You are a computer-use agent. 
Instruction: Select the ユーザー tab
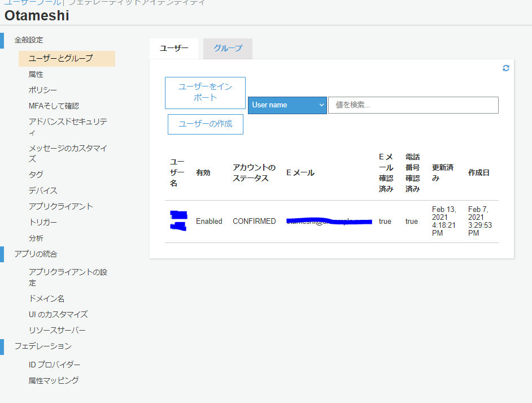(174, 49)
